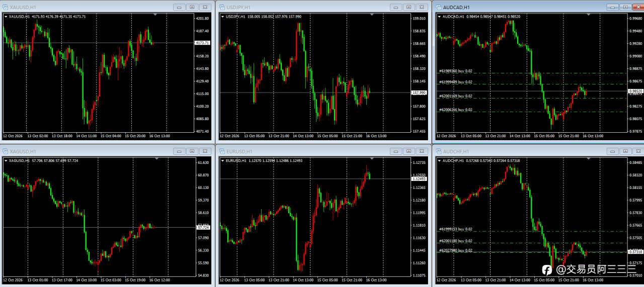Click current price label 57.724 on XAGUSD
644x287 pixels.
click(x=203, y=228)
